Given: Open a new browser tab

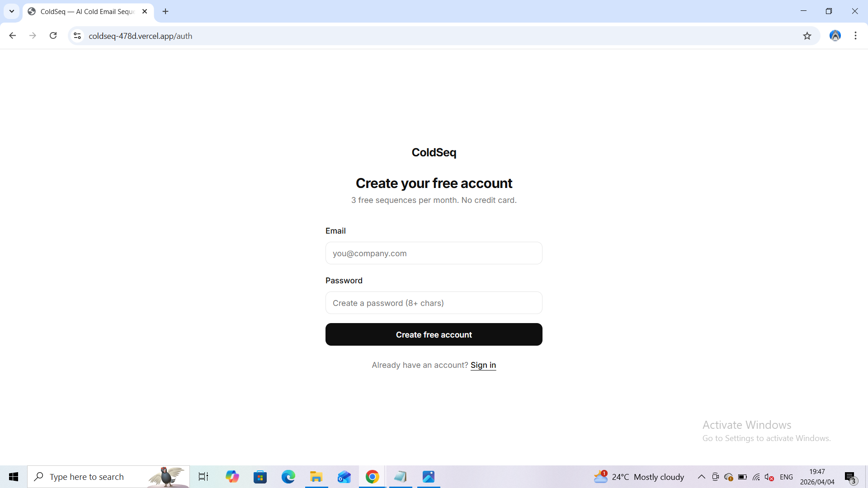Looking at the screenshot, I should 165,11.
